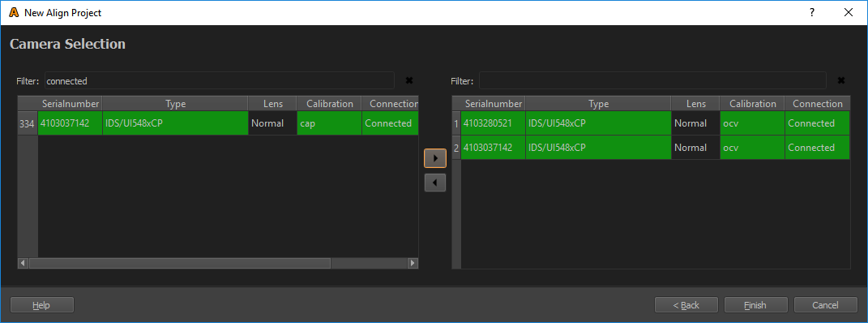Sort right table by Connection header
This screenshot has height=323, width=868.
pyautogui.click(x=817, y=104)
